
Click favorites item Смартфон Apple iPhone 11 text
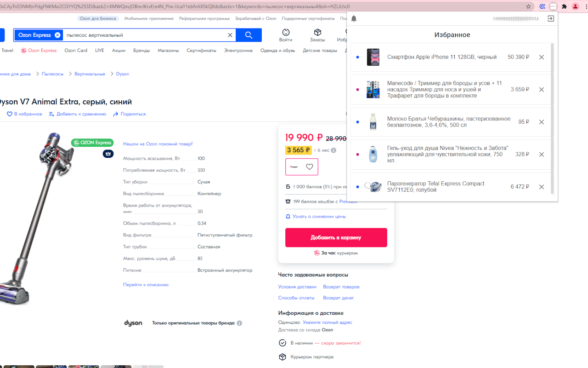pos(442,57)
